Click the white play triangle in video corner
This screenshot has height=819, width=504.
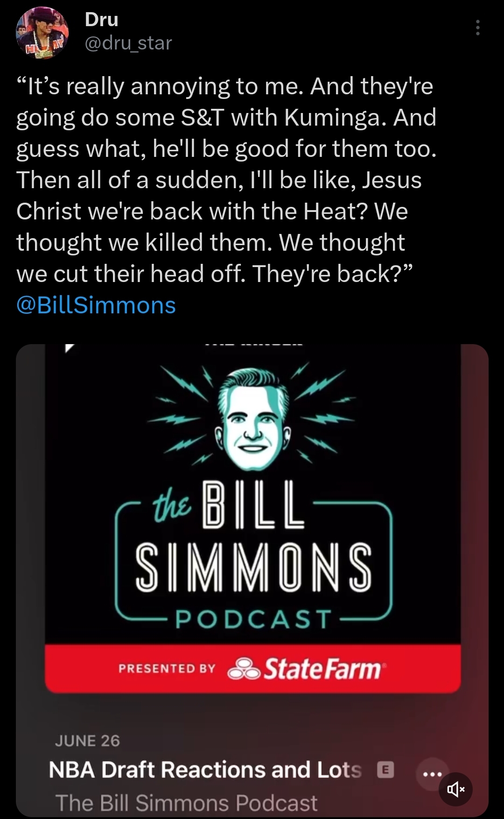(x=70, y=348)
